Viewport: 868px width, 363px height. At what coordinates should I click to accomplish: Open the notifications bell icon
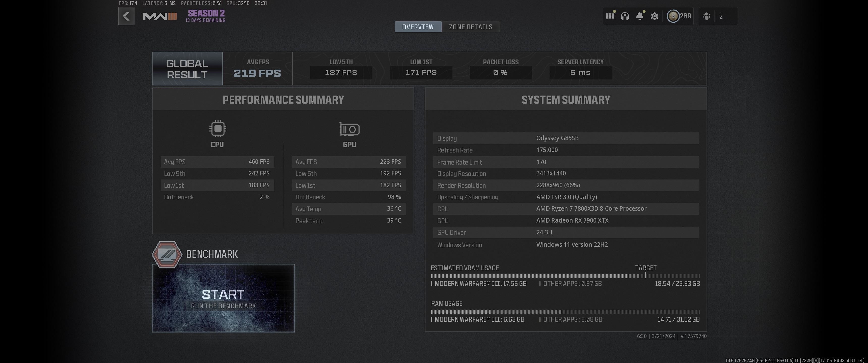click(640, 16)
